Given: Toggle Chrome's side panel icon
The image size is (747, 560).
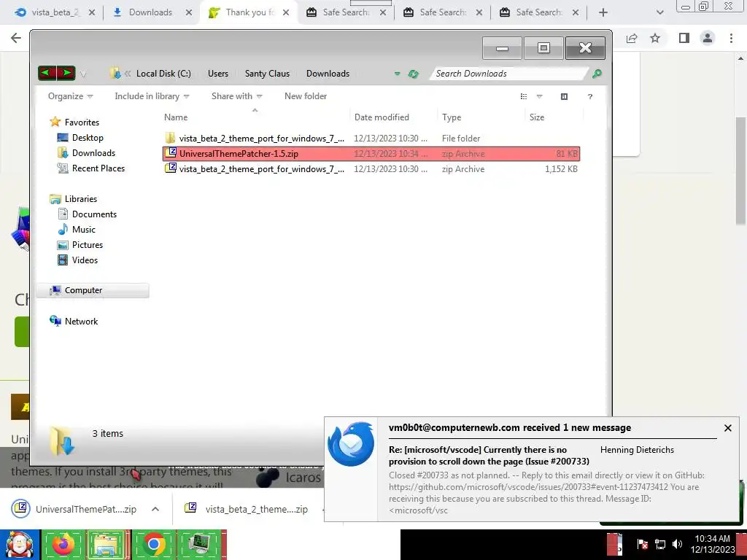Looking at the screenshot, I should 684,38.
